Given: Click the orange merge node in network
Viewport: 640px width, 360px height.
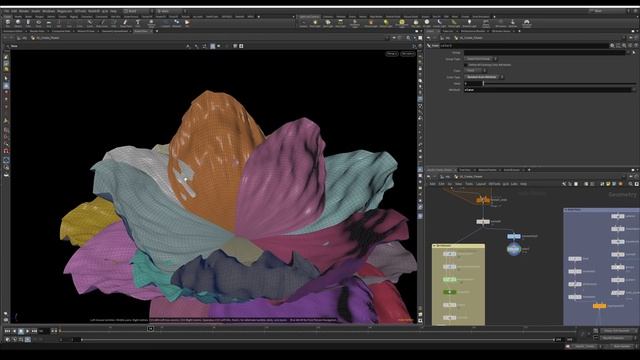Looking at the screenshot, I should click(483, 200).
